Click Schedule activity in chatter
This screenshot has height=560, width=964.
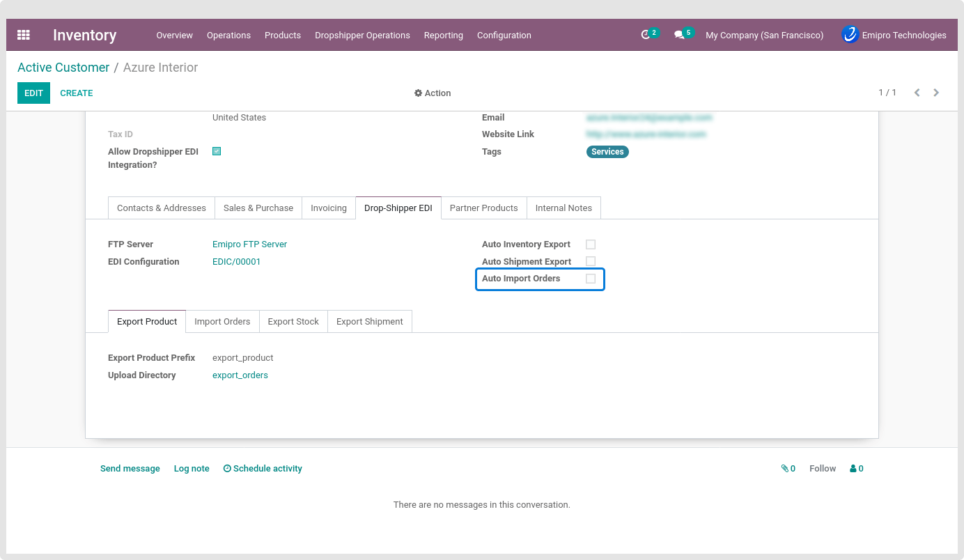(263, 469)
